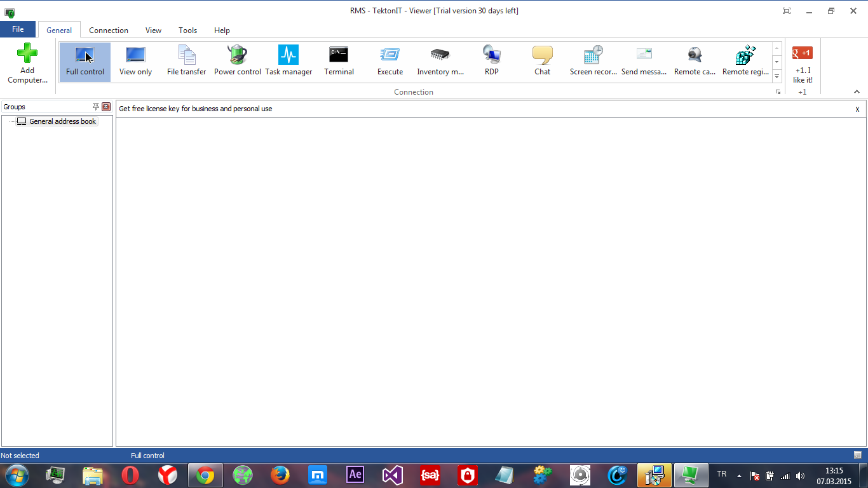Click the Google +1 I like it button

(x=803, y=64)
